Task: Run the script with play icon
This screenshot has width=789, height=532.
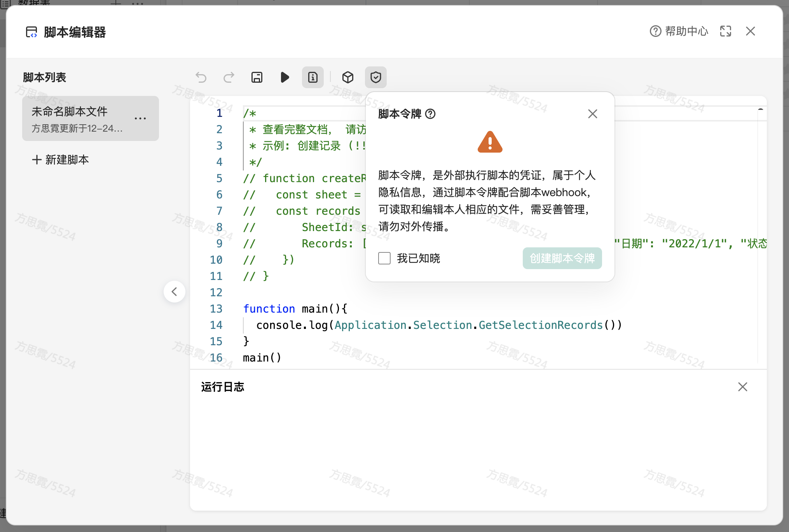Action: tap(285, 77)
